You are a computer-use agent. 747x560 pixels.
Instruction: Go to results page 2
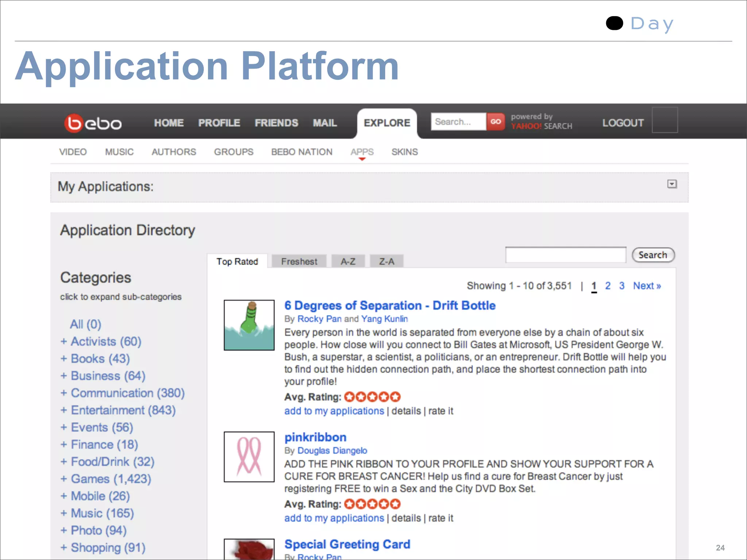click(608, 286)
